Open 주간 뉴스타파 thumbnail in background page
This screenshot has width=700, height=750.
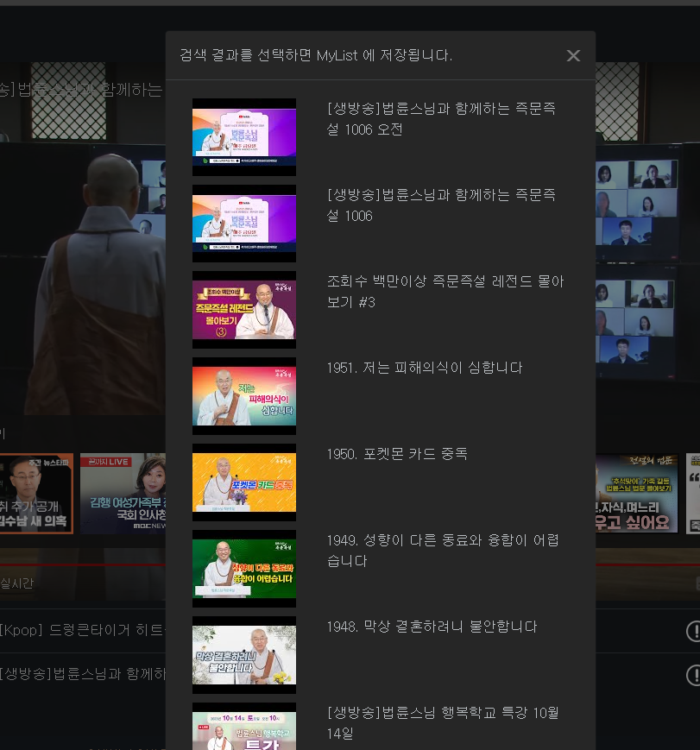(36, 493)
